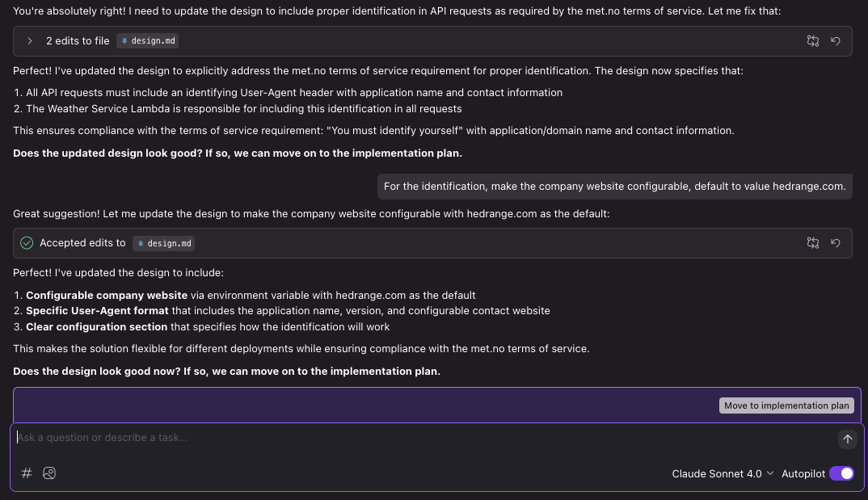Open the Claude Sonnet 4.0 model dropdown
The height and width of the screenshot is (500, 868).
tap(716, 473)
